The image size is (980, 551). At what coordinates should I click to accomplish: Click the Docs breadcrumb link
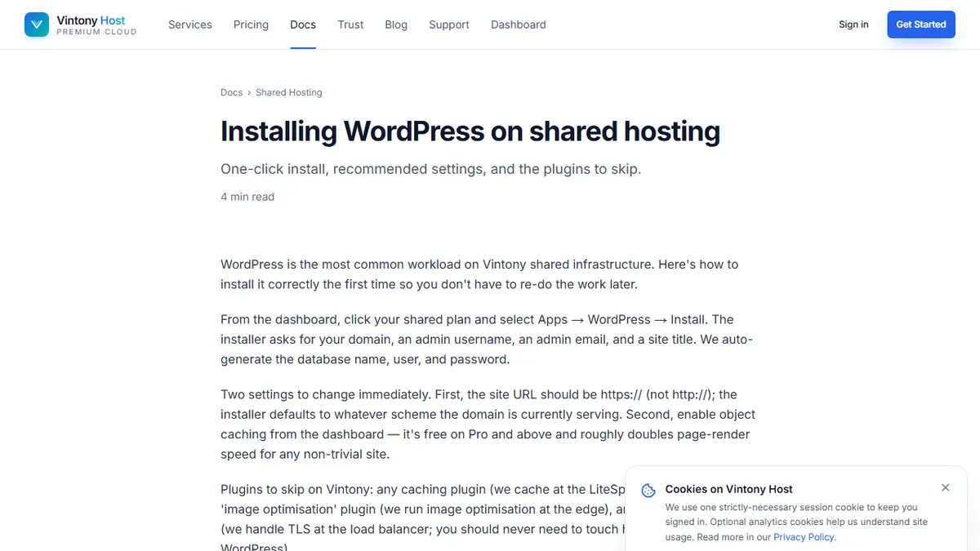[231, 92]
